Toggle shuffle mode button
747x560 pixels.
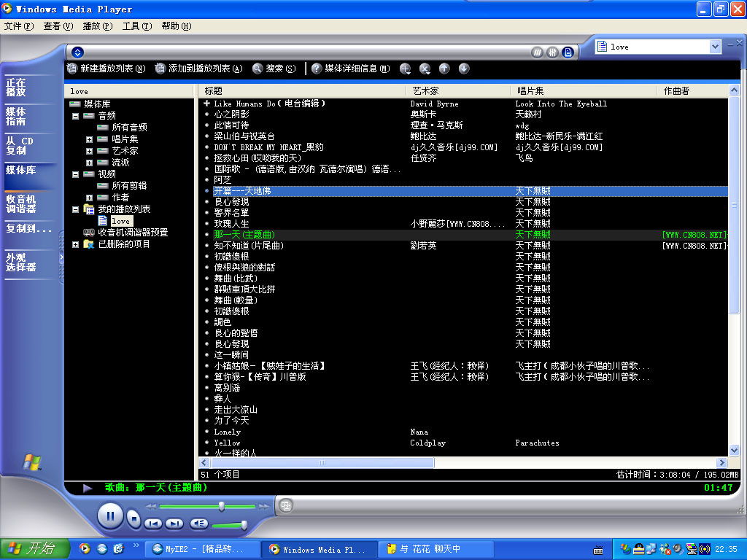point(538,52)
